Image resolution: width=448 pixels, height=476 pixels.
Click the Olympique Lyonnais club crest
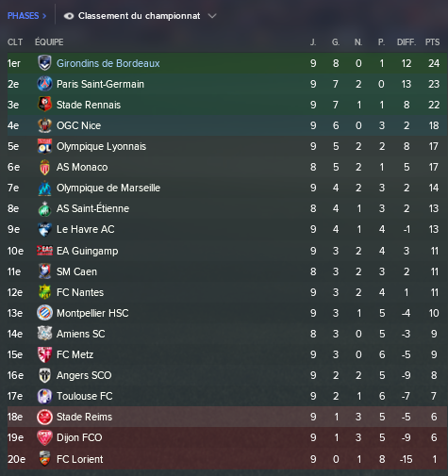(x=44, y=146)
